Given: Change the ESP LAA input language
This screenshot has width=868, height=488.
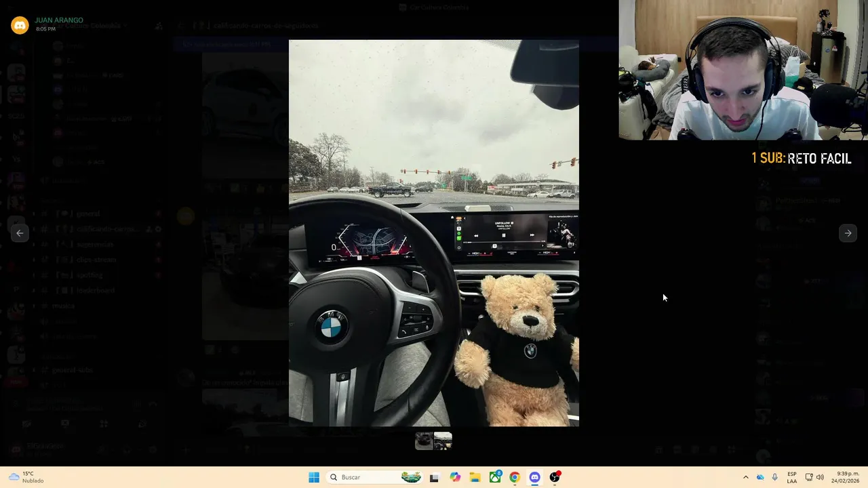Looking at the screenshot, I should (x=792, y=477).
